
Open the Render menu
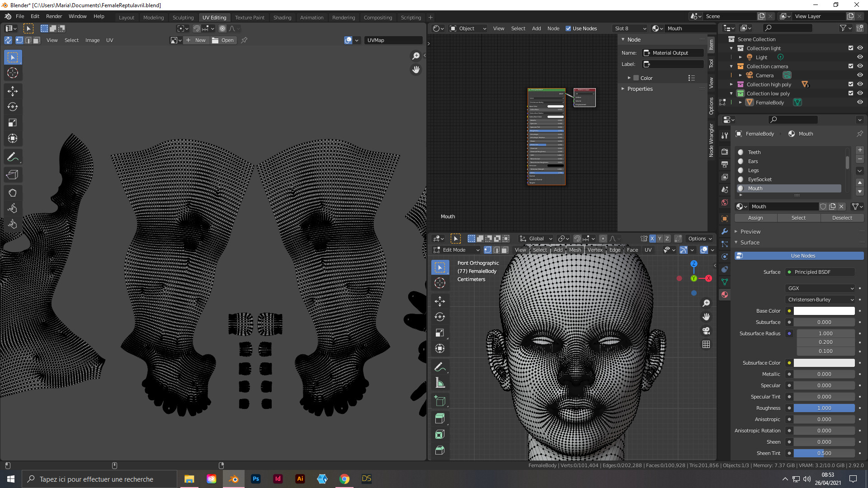tap(54, 16)
